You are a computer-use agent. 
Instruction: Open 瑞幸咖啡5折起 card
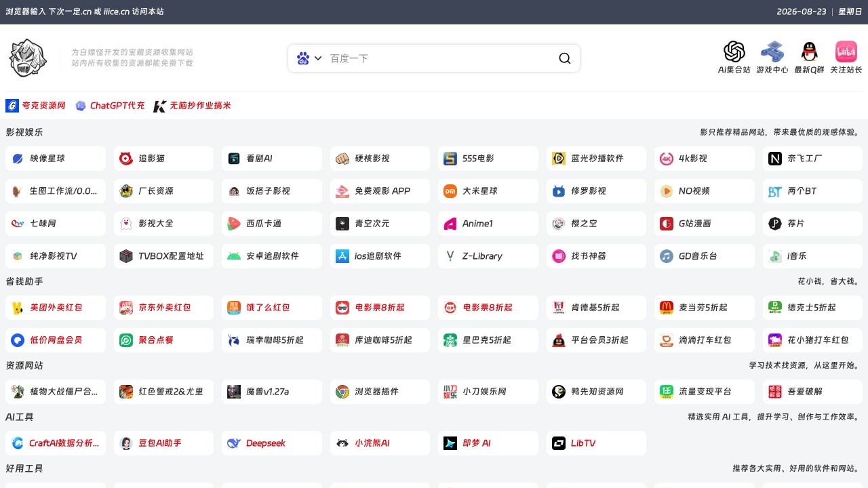[x=272, y=340]
